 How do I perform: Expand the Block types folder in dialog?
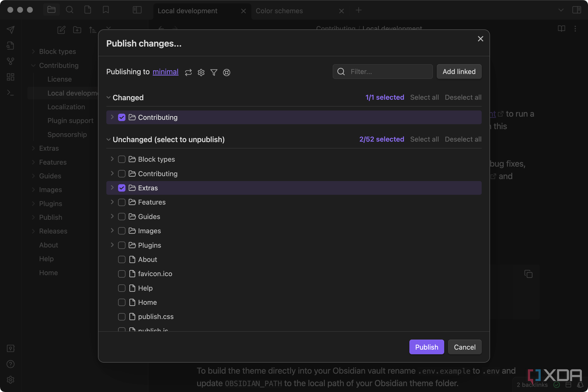point(112,159)
